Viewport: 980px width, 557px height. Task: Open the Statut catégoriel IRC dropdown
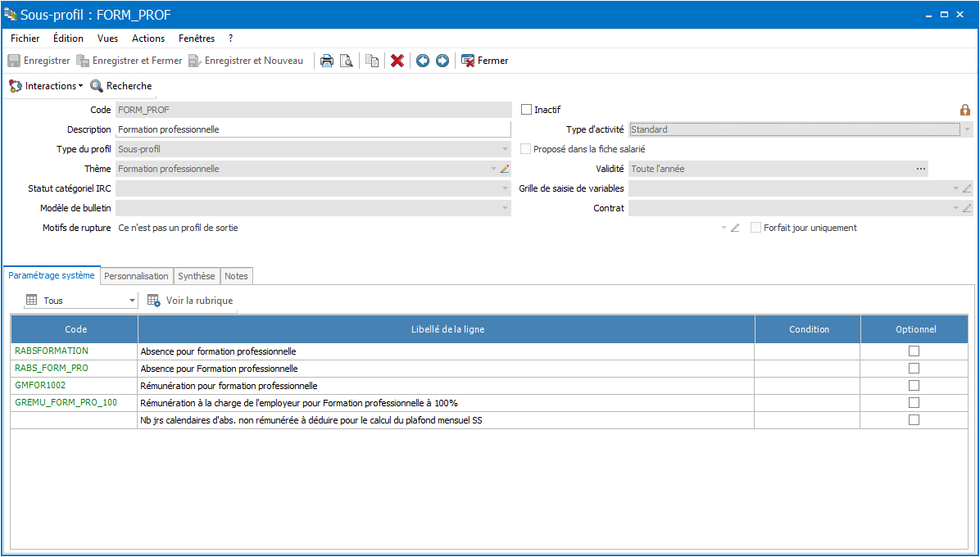point(505,188)
